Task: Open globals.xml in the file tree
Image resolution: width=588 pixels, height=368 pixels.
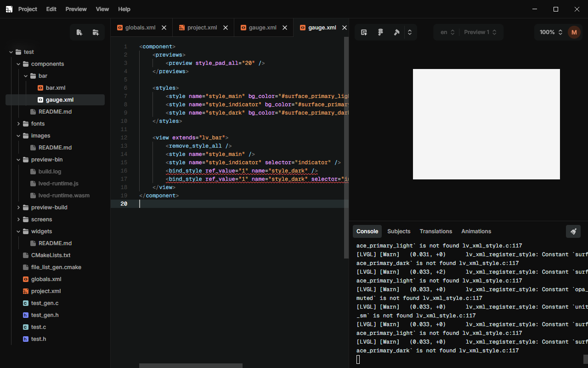Action: click(55, 279)
